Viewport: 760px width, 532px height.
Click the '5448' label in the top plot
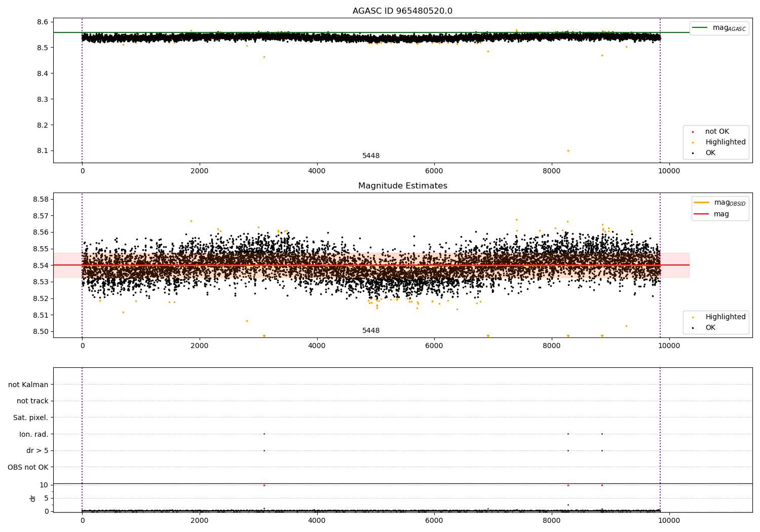point(371,156)
